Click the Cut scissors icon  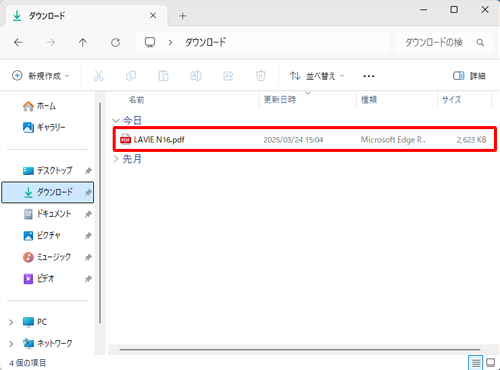[x=98, y=76]
